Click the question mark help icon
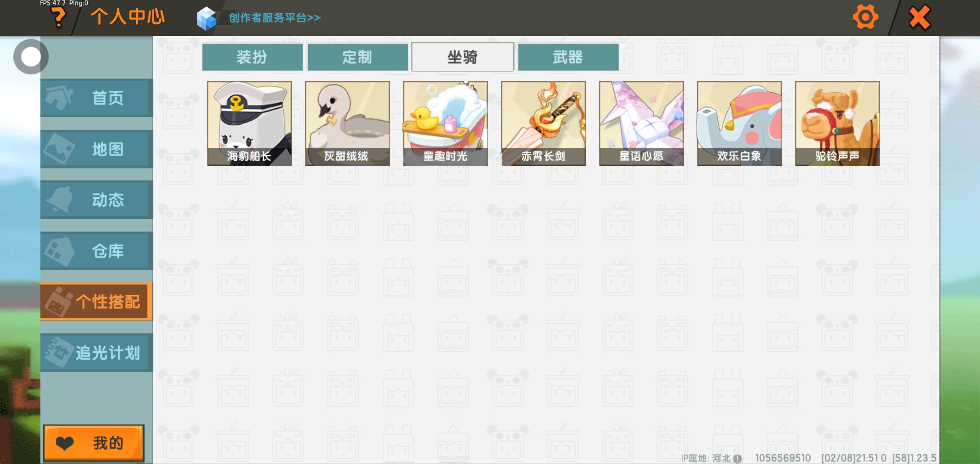Screen dimensions: 980x464 point(58,18)
